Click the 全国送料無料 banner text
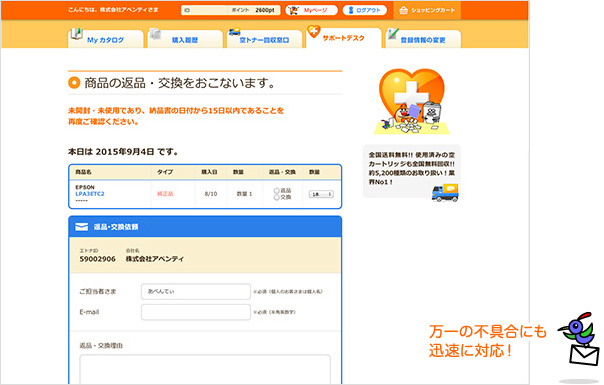The height and width of the screenshot is (385, 604). click(412, 168)
